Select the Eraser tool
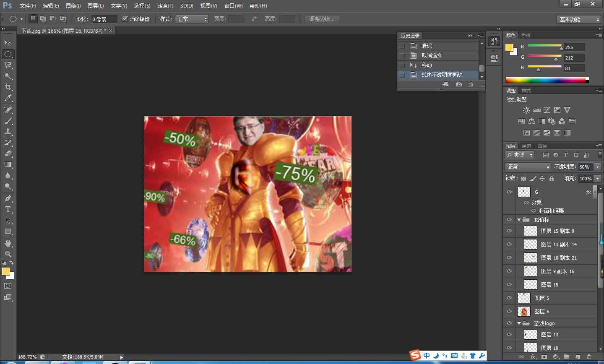604x364 pixels. click(x=8, y=153)
